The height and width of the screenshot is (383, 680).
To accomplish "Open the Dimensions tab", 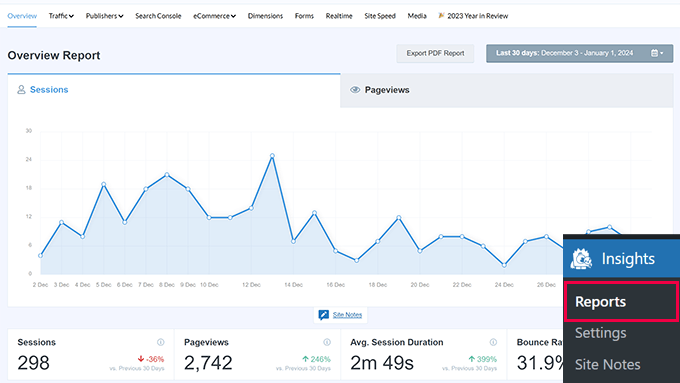I will (265, 16).
